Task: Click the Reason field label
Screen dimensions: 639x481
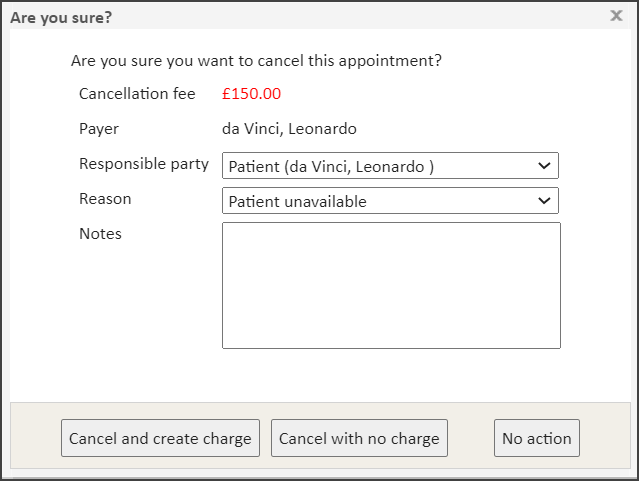Action: (x=105, y=199)
